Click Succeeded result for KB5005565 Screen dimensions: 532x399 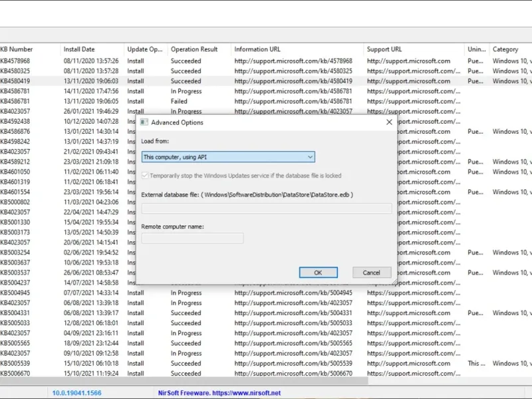186,343
